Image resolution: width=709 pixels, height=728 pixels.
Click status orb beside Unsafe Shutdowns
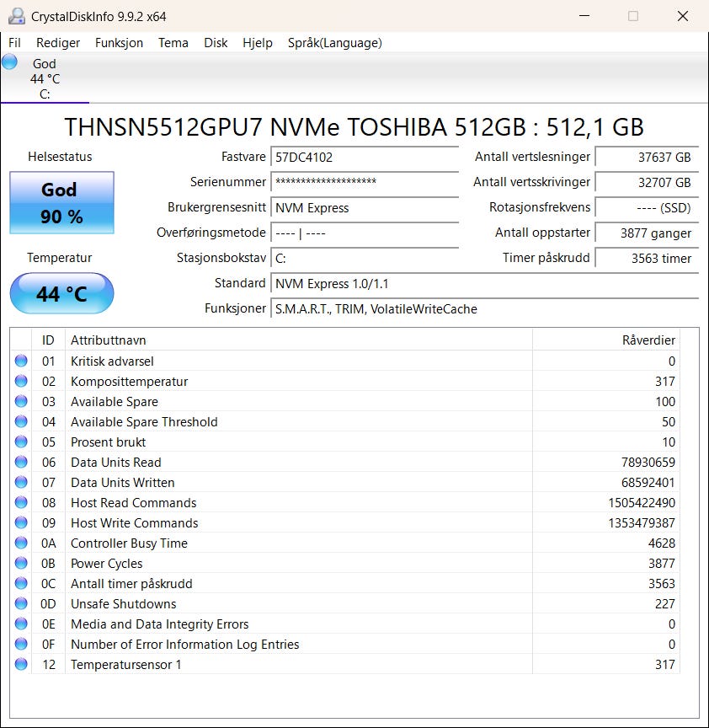click(21, 603)
